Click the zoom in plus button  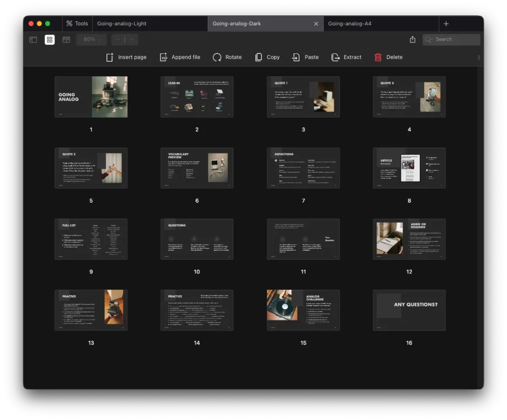131,40
